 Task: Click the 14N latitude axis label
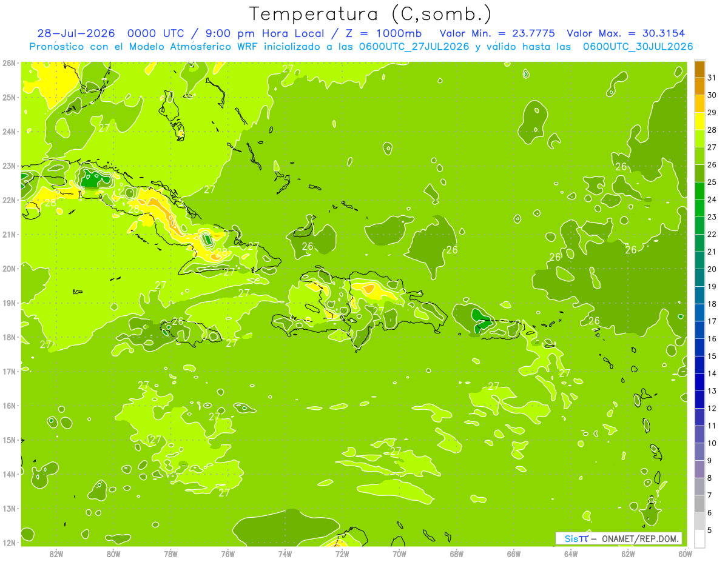8,474
